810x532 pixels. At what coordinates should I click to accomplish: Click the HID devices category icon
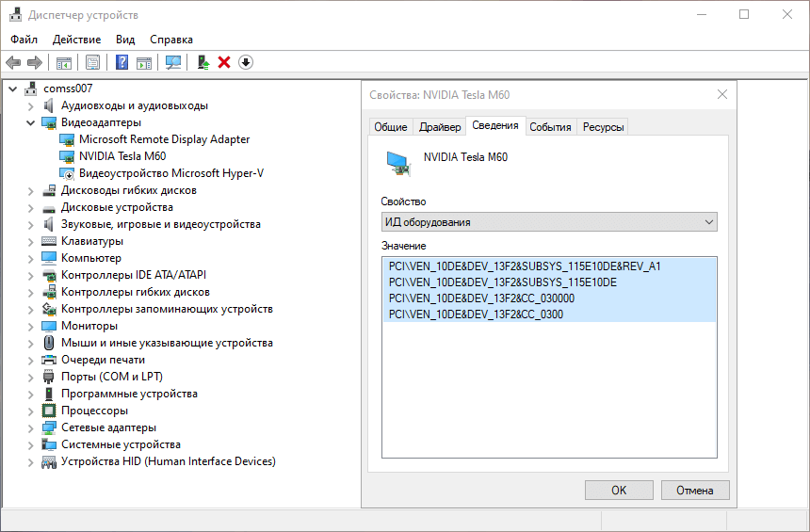click(x=49, y=461)
